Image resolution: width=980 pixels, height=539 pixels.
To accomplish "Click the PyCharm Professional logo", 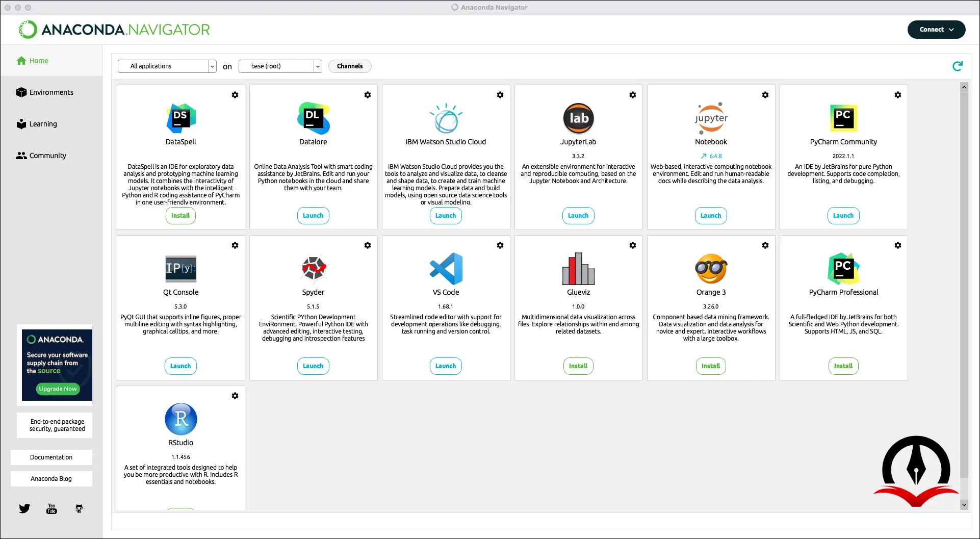I will 844,269.
